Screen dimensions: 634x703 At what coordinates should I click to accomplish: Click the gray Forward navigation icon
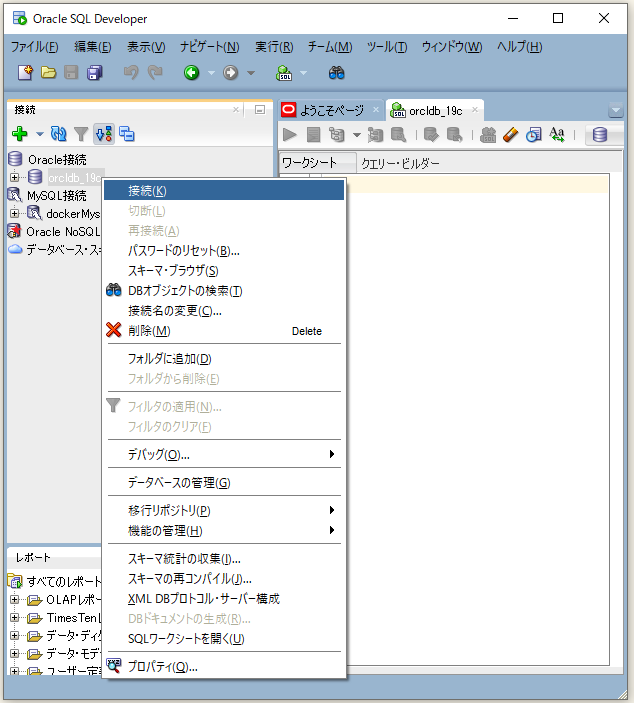(230, 73)
